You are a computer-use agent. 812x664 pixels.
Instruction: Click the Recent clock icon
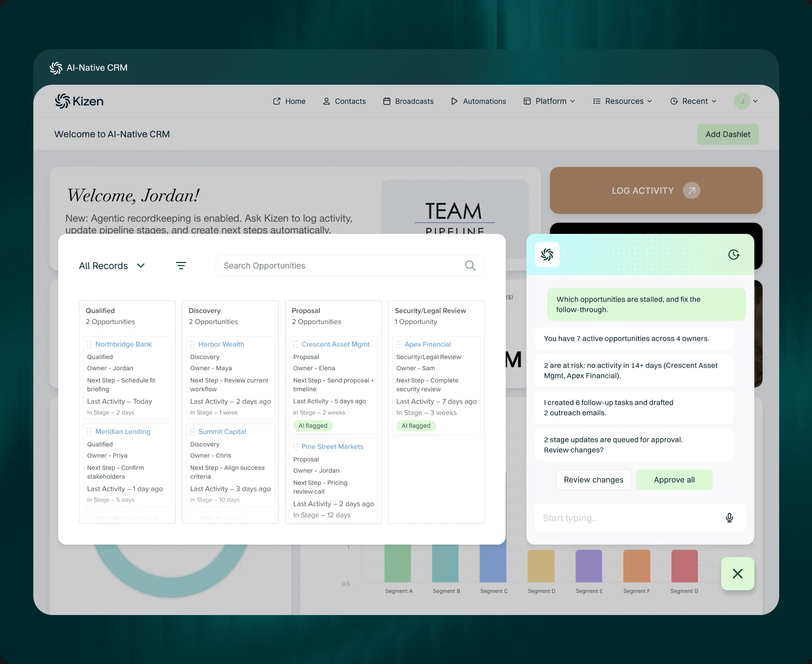tap(674, 101)
